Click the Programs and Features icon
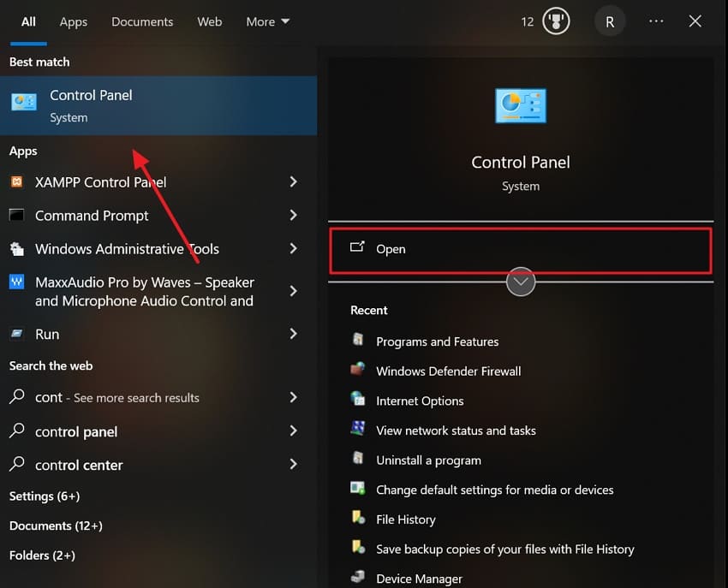Screen dimensions: 728x588 tap(357, 340)
